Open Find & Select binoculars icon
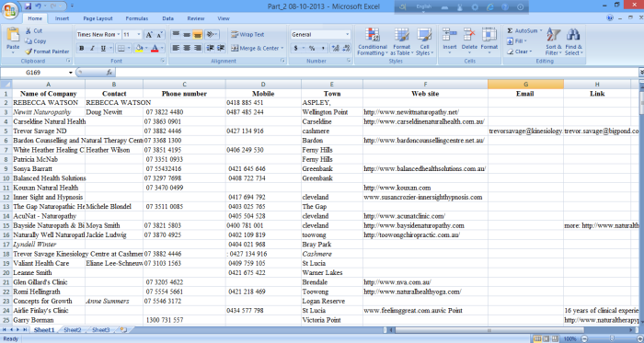644x343 pixels. 573,42
